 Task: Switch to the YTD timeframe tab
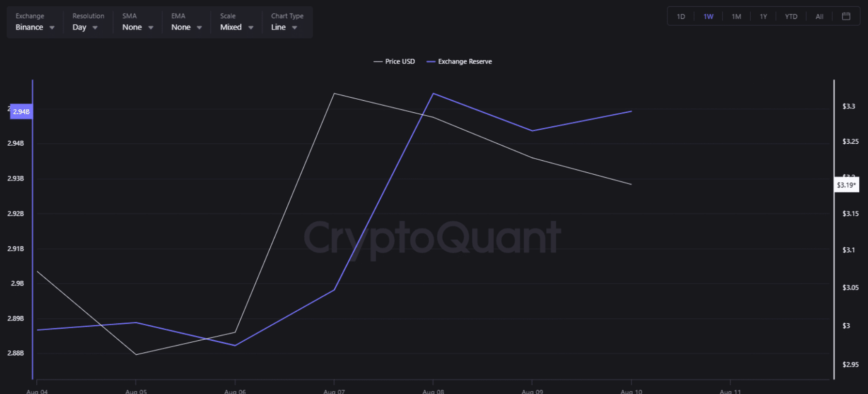pyautogui.click(x=791, y=16)
